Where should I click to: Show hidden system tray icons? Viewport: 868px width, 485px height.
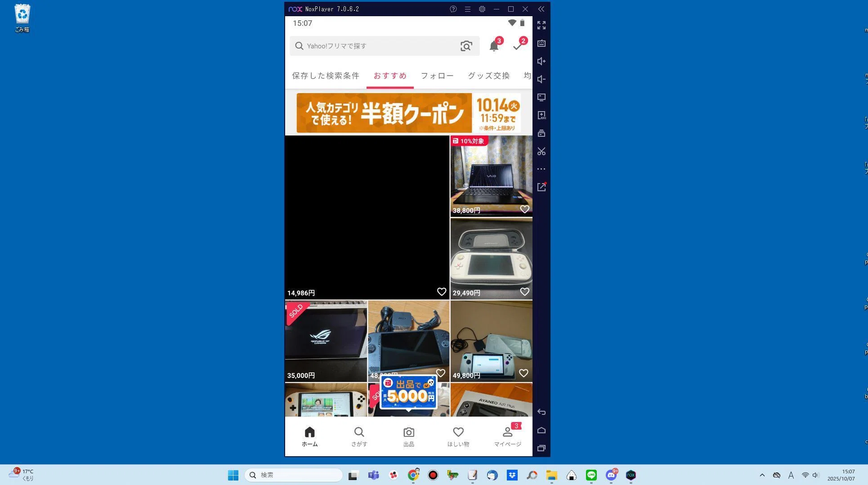(x=762, y=475)
